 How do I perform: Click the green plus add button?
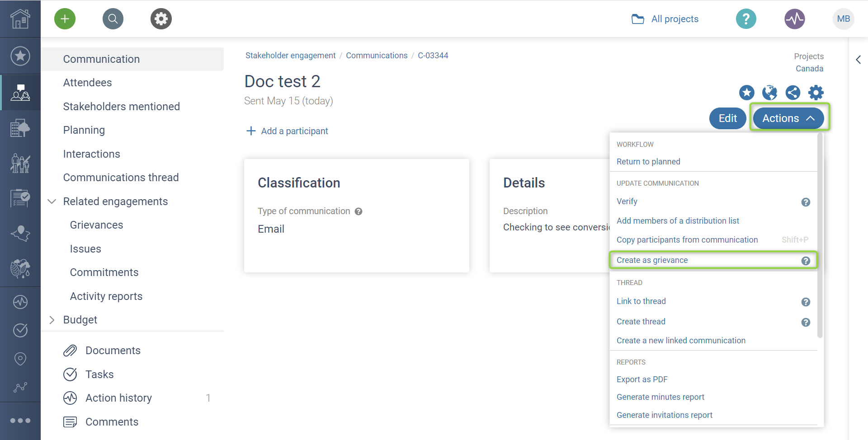point(65,19)
